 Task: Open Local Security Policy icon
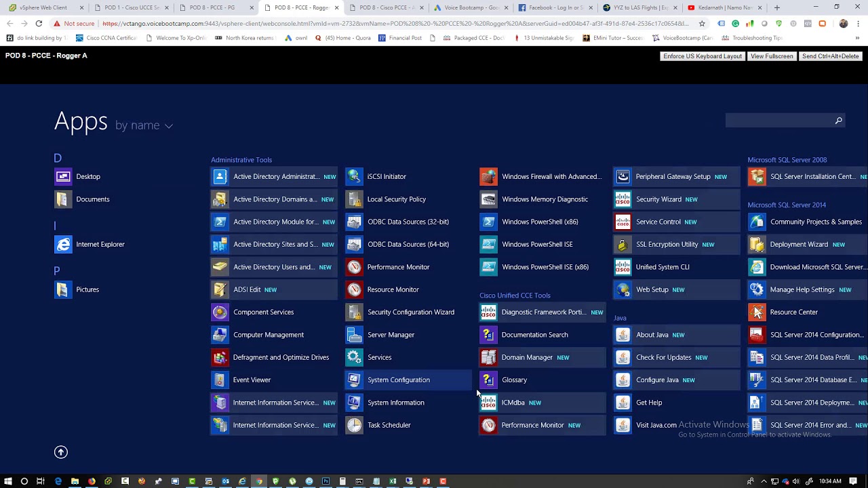[x=354, y=199]
